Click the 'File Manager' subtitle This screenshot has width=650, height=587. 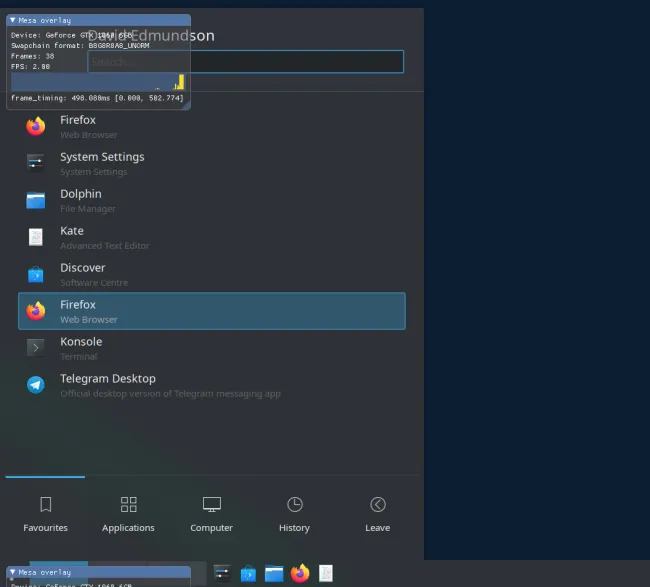87,209
